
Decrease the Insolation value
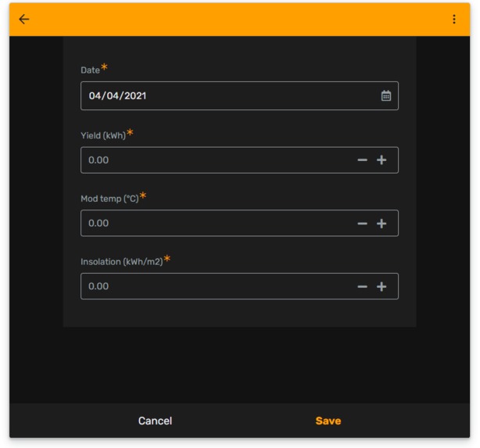pos(362,287)
